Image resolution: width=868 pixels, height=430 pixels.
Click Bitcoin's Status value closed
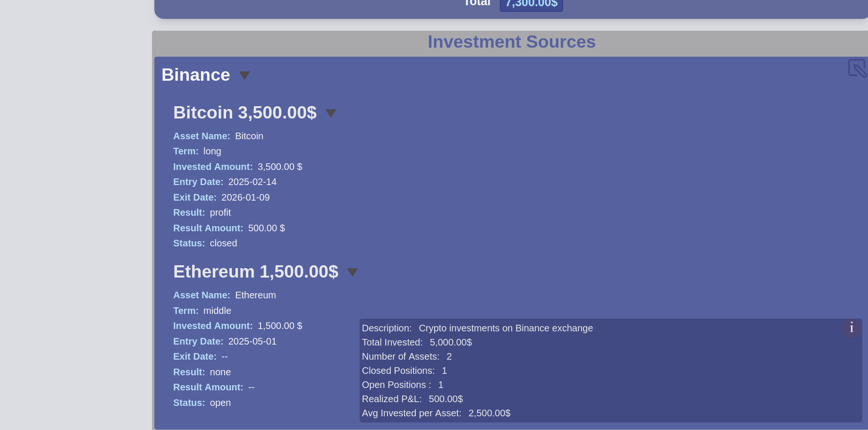[x=223, y=244]
